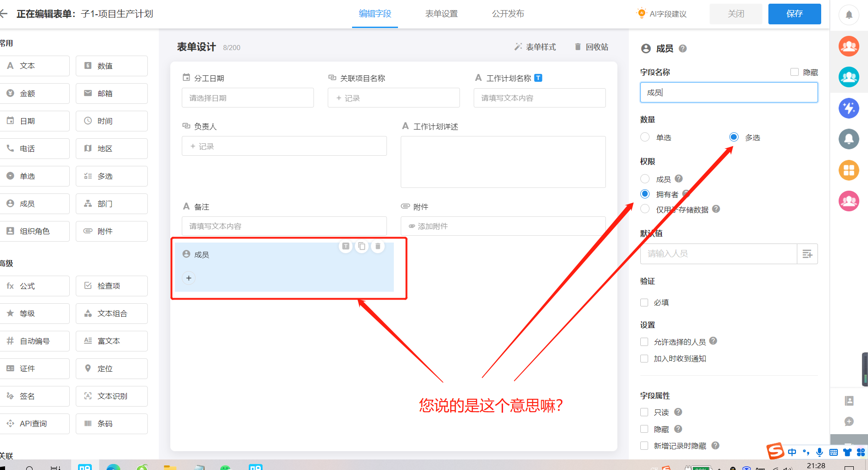Image resolution: width=868 pixels, height=470 pixels.
Task: Select the 成员 (Member) field type
Action: point(35,203)
